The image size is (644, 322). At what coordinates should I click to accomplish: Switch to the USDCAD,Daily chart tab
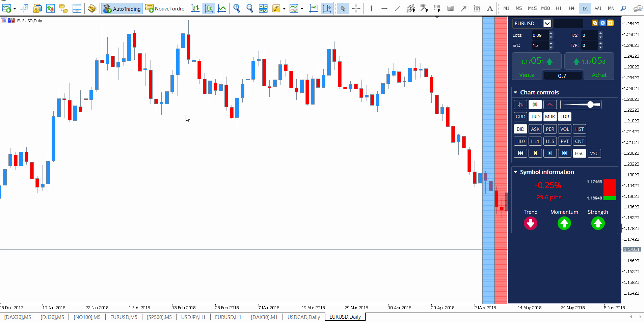click(303, 317)
